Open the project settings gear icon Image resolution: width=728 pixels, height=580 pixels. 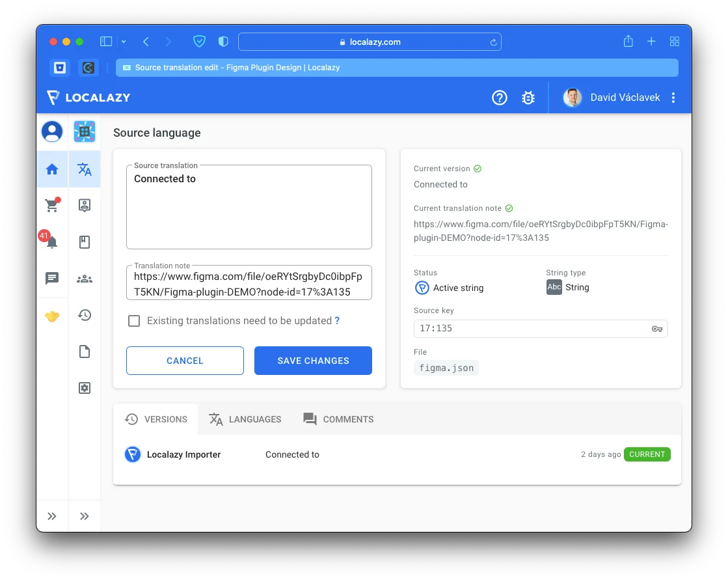[85, 388]
